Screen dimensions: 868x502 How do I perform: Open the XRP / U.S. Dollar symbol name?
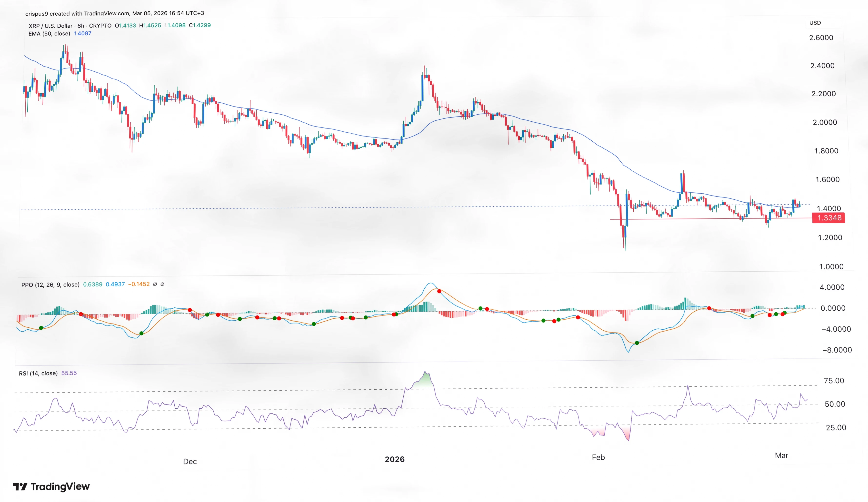(51, 26)
